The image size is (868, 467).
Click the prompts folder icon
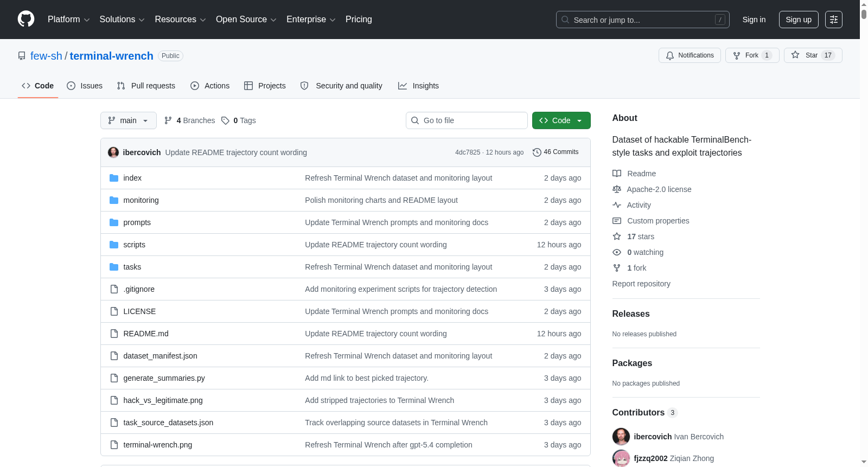[114, 222]
